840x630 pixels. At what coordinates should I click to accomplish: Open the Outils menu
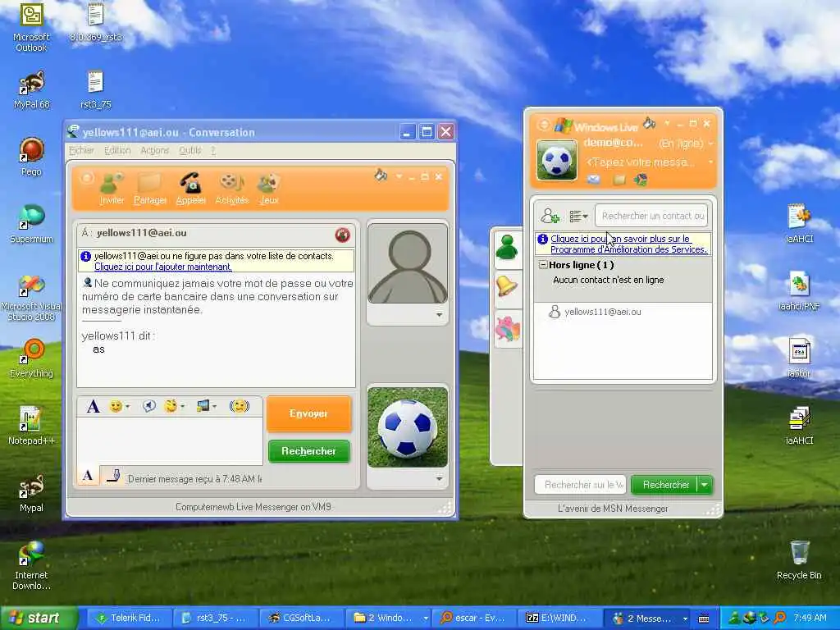coord(190,151)
